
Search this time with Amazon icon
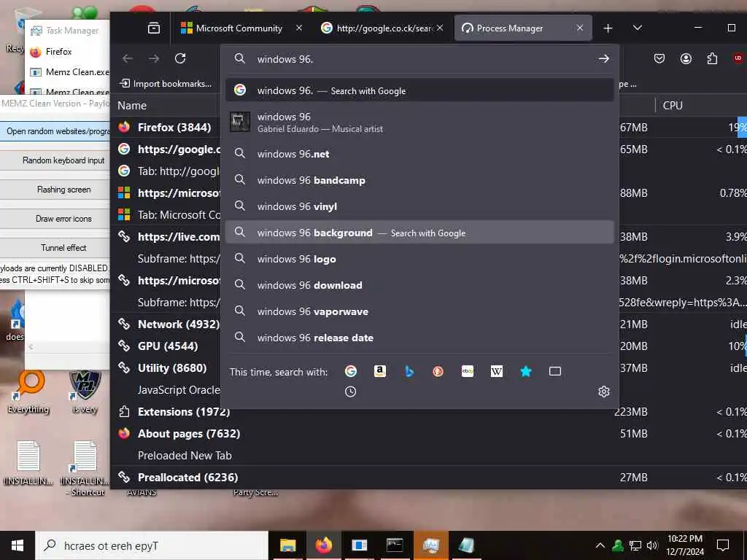379,371
